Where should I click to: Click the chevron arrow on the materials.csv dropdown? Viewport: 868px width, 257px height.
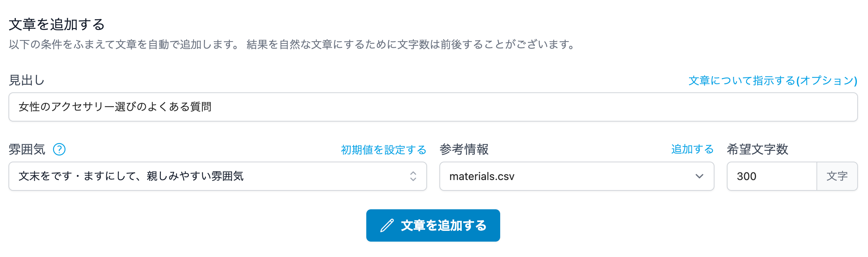699,176
